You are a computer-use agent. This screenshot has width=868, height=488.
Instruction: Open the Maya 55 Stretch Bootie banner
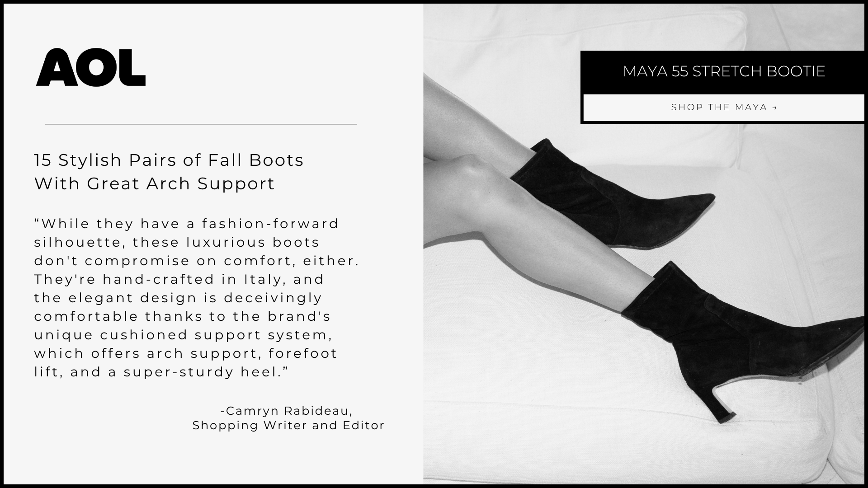click(724, 71)
